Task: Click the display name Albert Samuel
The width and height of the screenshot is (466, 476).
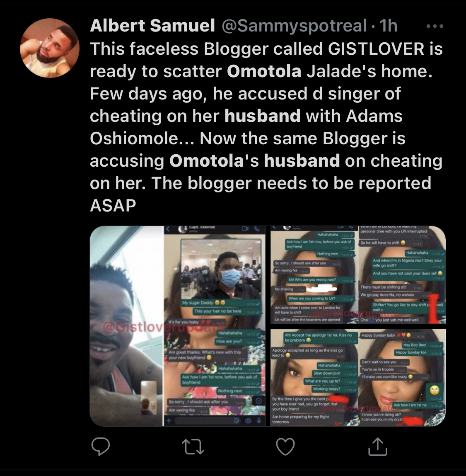Action: [x=152, y=26]
